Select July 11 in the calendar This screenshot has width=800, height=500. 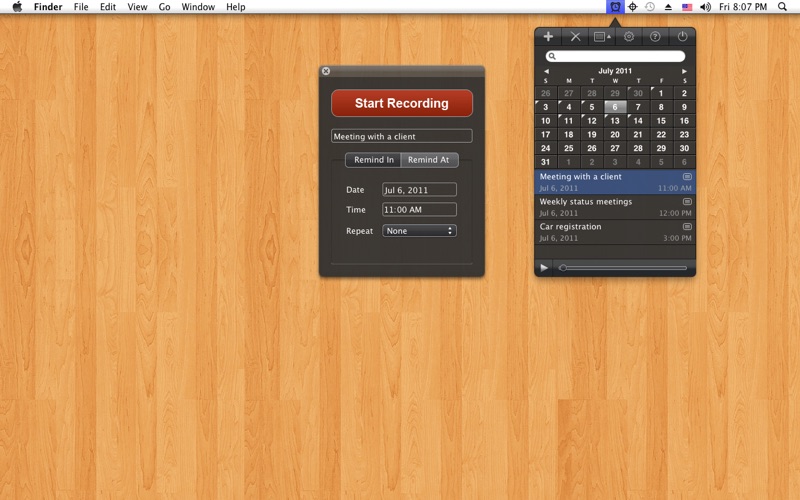pos(568,121)
